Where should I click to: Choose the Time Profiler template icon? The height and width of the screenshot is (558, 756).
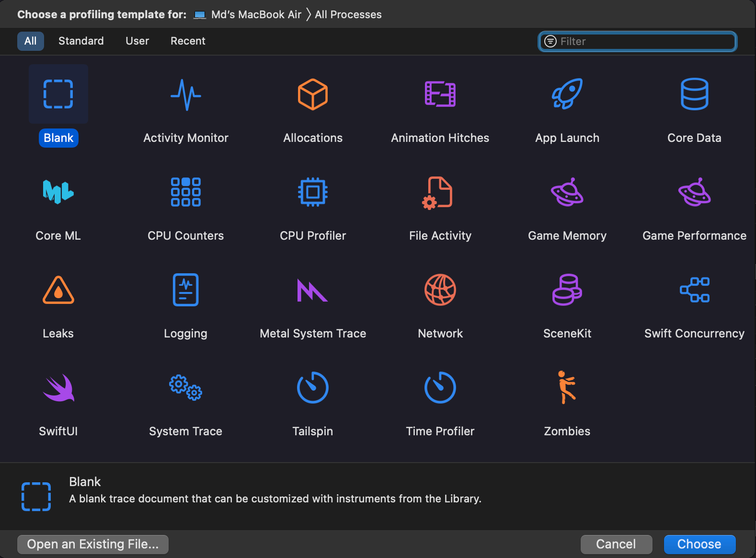click(x=440, y=387)
